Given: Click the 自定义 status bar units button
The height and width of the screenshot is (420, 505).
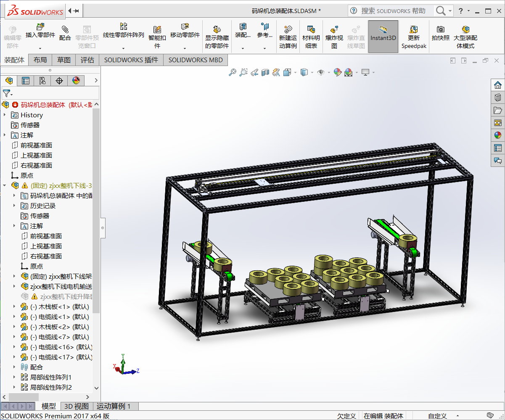Looking at the screenshot, I should click(x=437, y=416).
